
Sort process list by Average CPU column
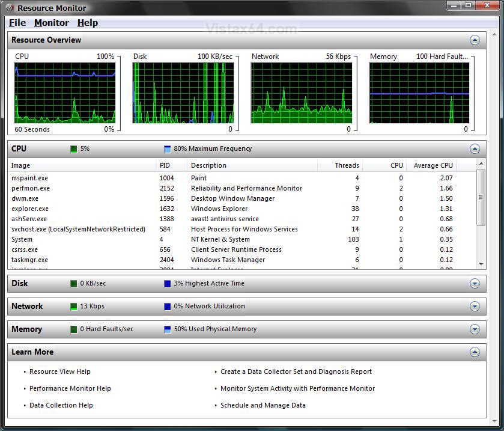[x=432, y=165]
